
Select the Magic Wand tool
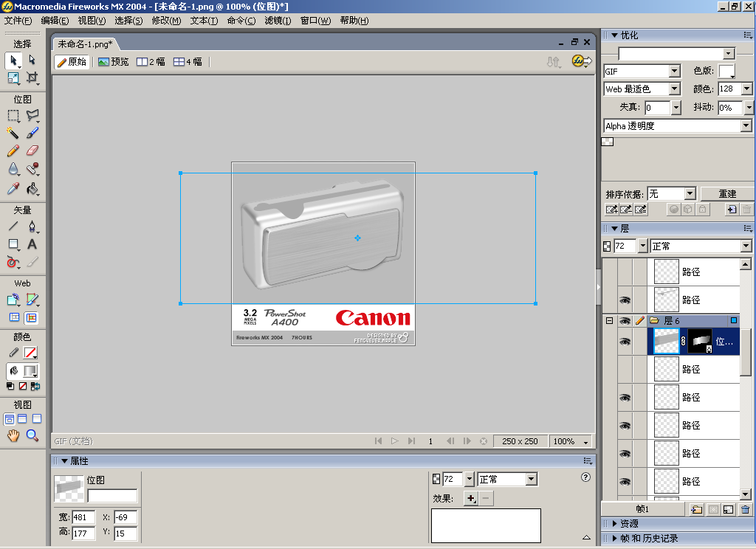[x=13, y=133]
